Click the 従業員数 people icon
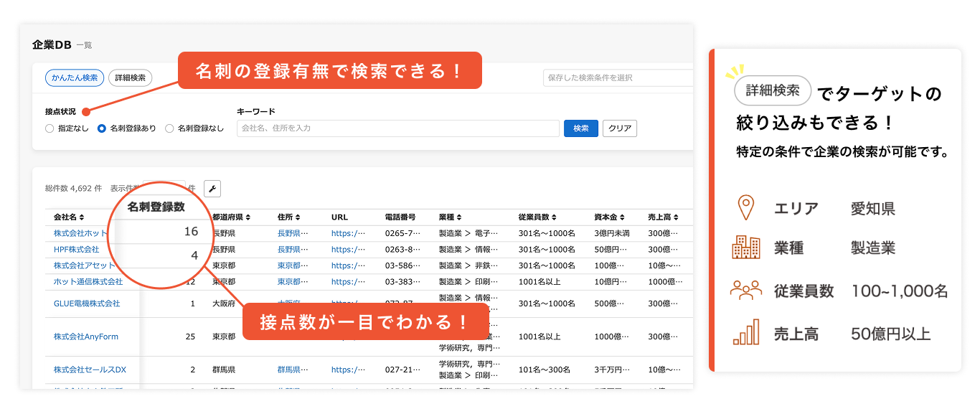The height and width of the screenshot is (419, 980). pyautogui.click(x=747, y=291)
